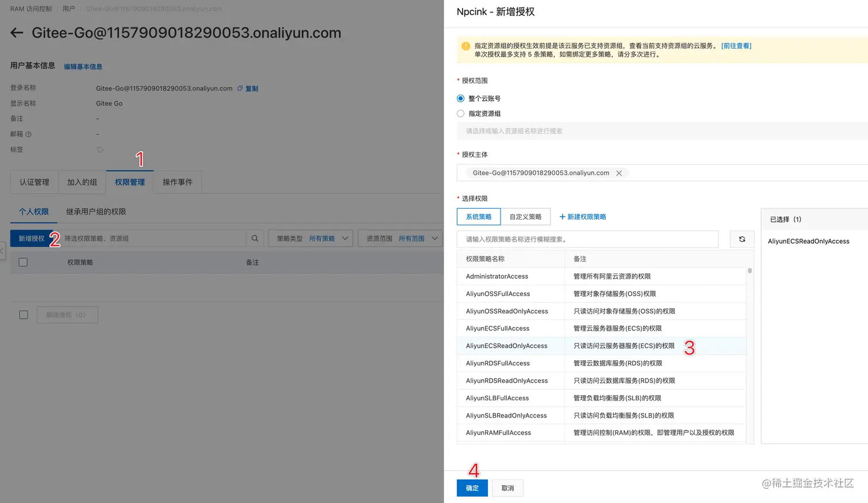Switch to 系统策略 policy tab
The width and height of the screenshot is (868, 503).
tap(479, 217)
